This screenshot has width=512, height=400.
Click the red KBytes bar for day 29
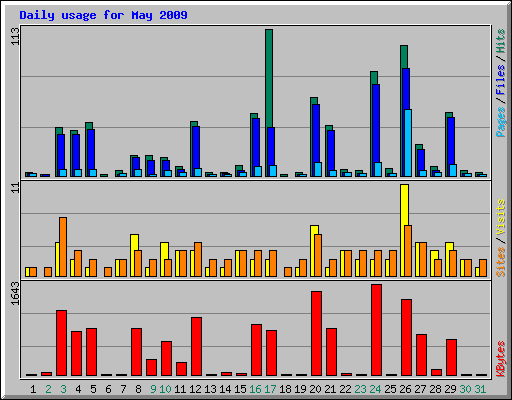(x=452, y=357)
